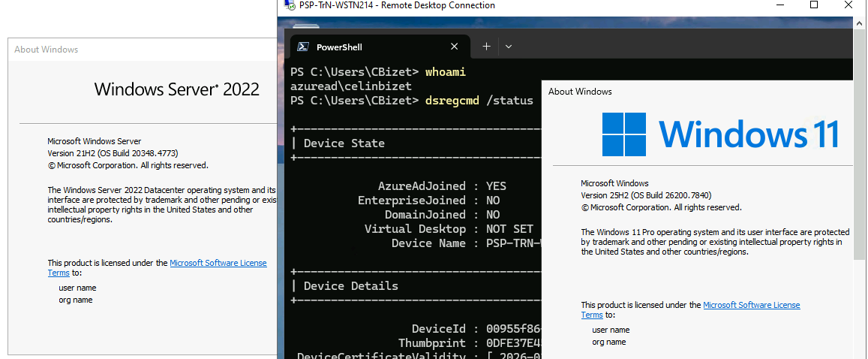Maximize the Remote Desktop Connection window
This screenshot has height=359, width=868.
814,5
